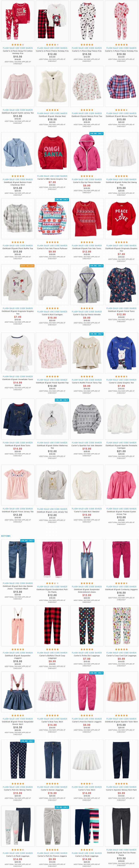Click star rating of Carter's Buffalo Check Cozy Leggings
The image size is (139, 868).
pyautogui.click(x=52, y=649)
